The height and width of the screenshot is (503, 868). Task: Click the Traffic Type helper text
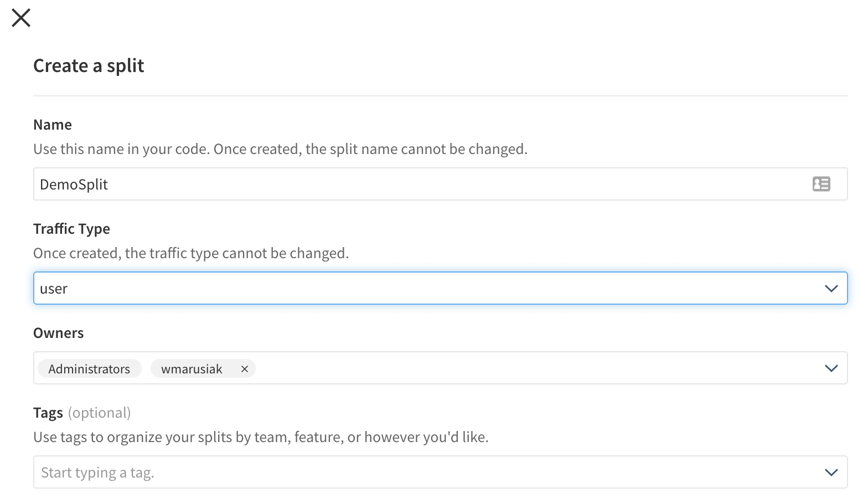(191, 253)
